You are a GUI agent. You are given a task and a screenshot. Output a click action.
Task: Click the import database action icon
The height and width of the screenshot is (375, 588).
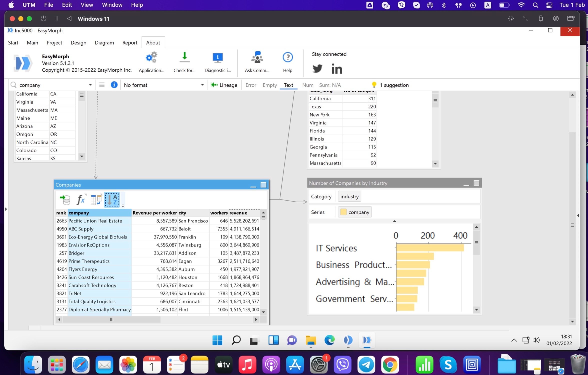point(65,199)
